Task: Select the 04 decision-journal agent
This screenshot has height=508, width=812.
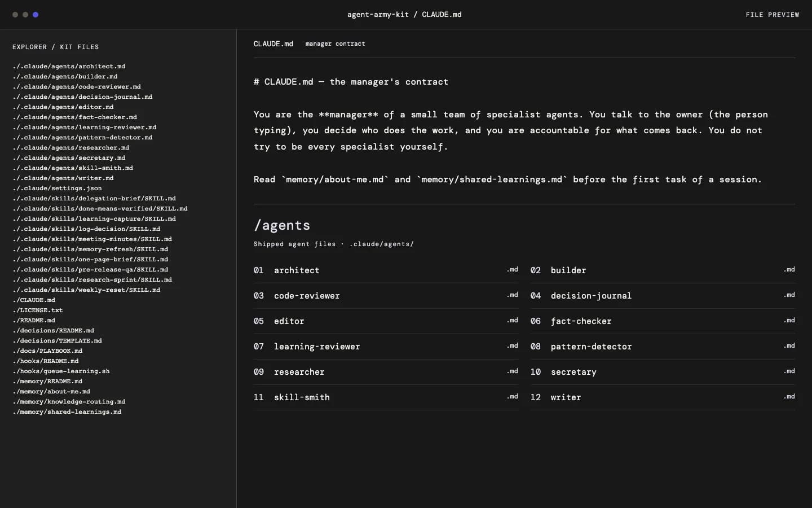Action: [663, 296]
